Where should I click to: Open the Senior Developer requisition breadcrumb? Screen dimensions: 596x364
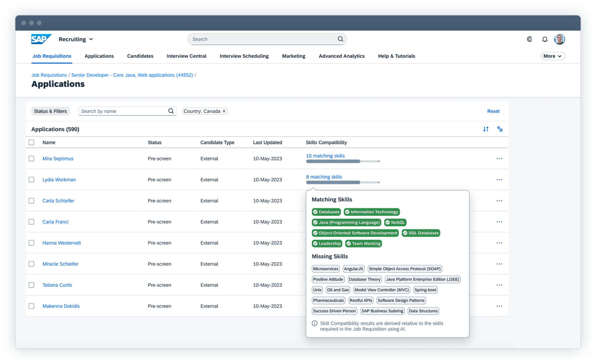point(132,75)
